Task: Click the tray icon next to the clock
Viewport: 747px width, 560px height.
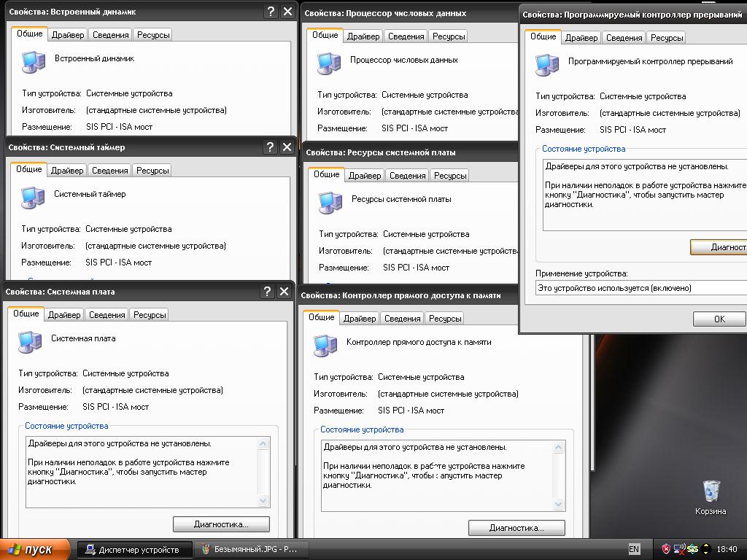Action: (706, 549)
